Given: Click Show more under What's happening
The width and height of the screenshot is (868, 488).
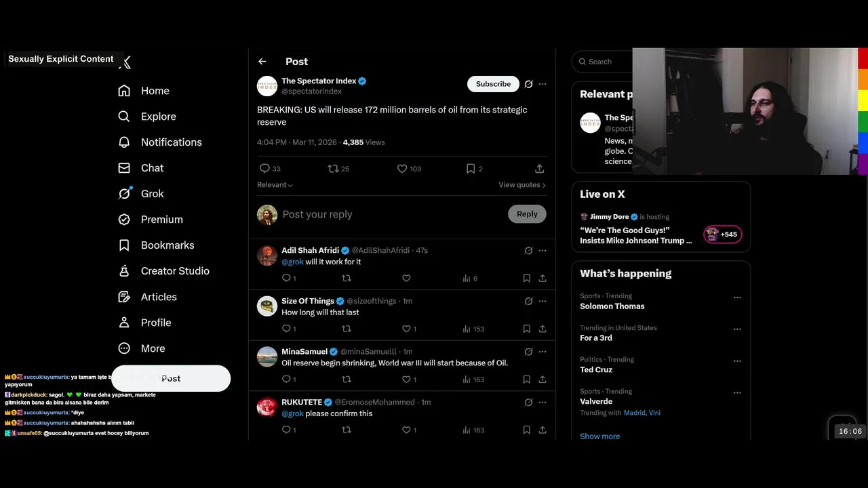Looking at the screenshot, I should (599, 436).
